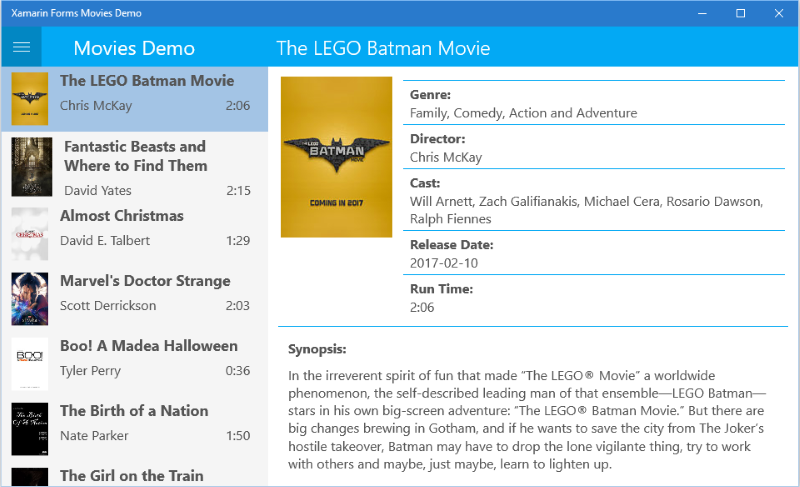
Task: Maximize the Xamarin Forms Movies Demo window
Action: [x=740, y=13]
